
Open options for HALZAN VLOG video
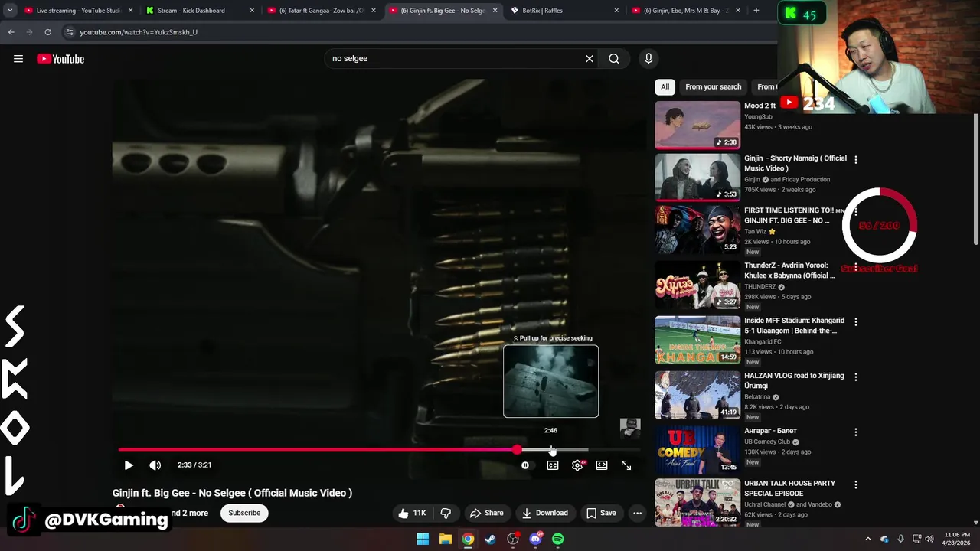855,377
